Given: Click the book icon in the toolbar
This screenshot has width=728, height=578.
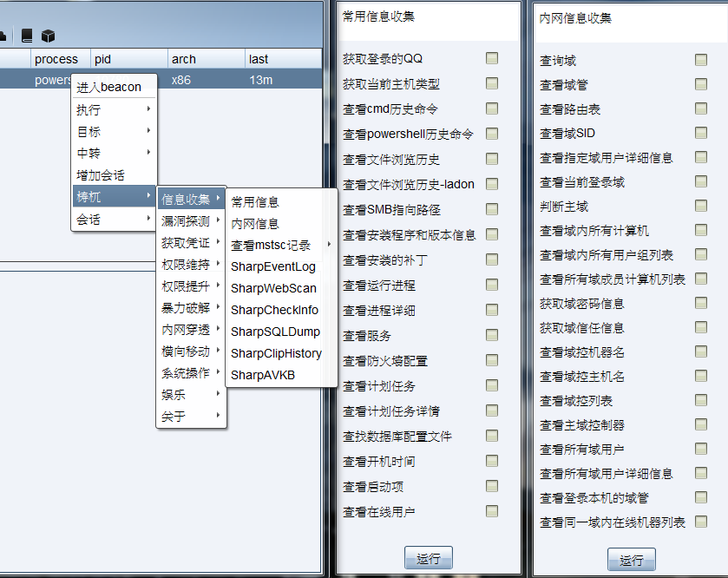Looking at the screenshot, I should [28, 36].
